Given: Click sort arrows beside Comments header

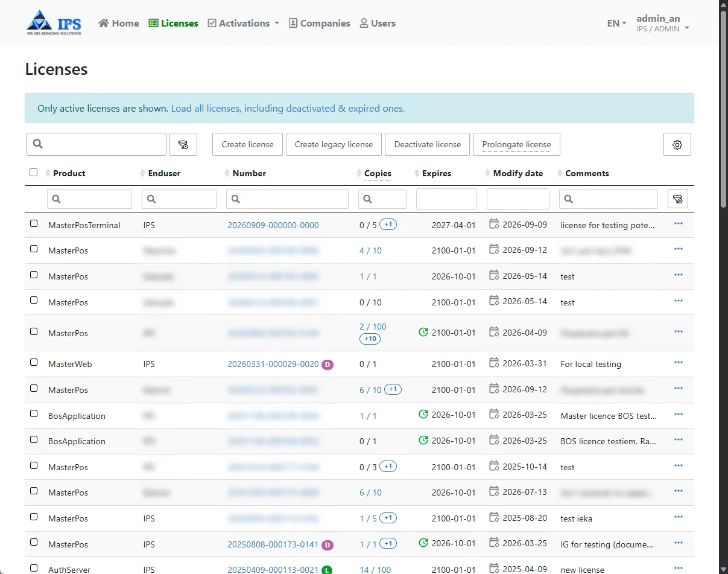Looking at the screenshot, I should tap(560, 173).
